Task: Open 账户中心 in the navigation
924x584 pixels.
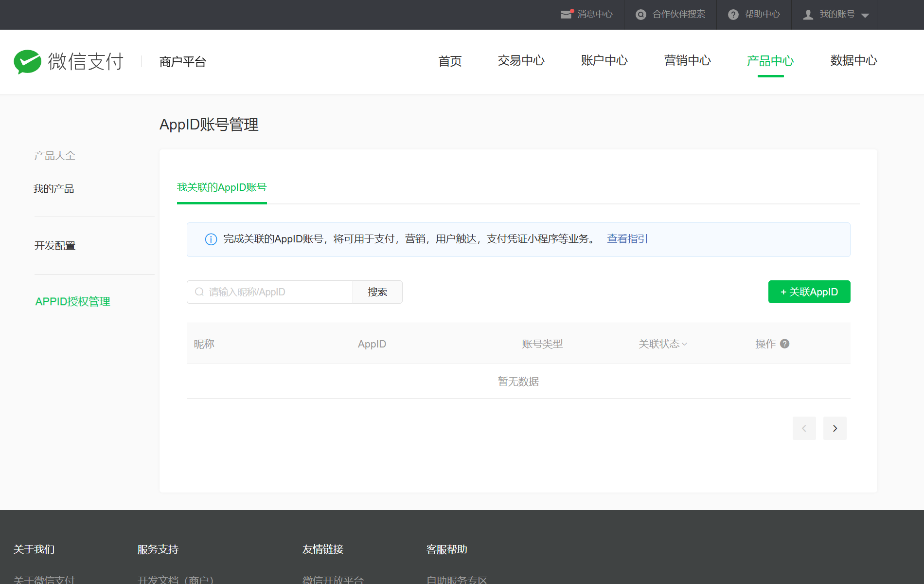Action: pyautogui.click(x=604, y=60)
